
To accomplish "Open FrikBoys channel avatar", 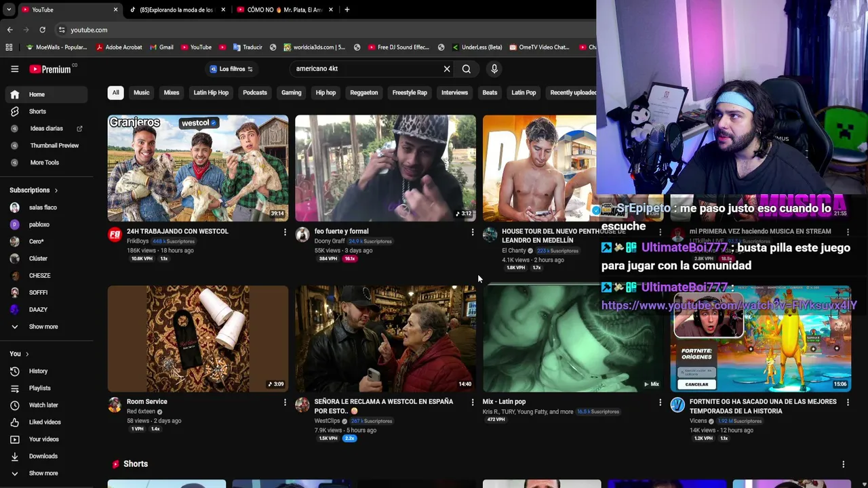I will [115, 235].
